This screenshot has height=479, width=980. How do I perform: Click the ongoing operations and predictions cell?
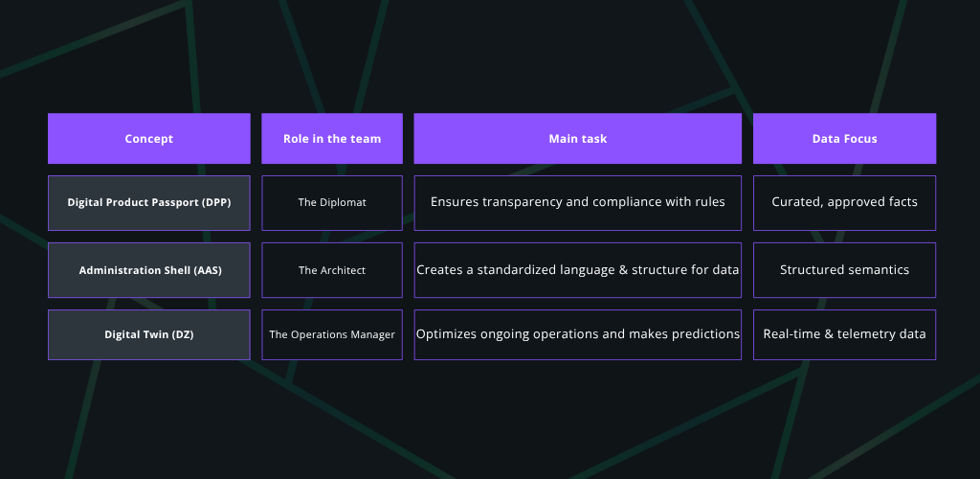[577, 334]
